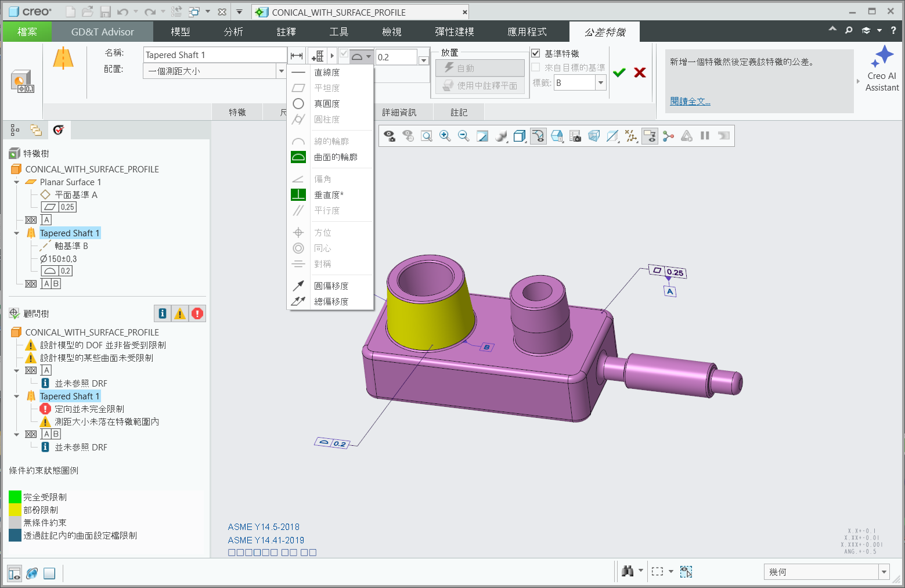The image size is (905, 588).
Task: Click the box view-orientation icon
Action: 520,136
